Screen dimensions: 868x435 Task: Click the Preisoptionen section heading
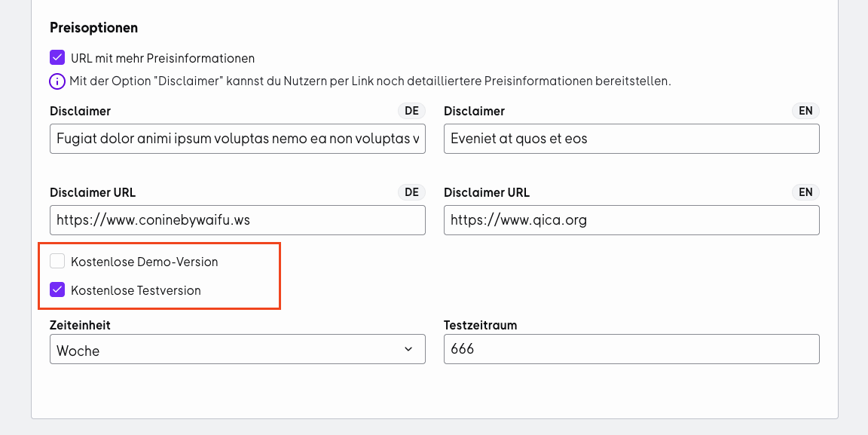point(93,28)
